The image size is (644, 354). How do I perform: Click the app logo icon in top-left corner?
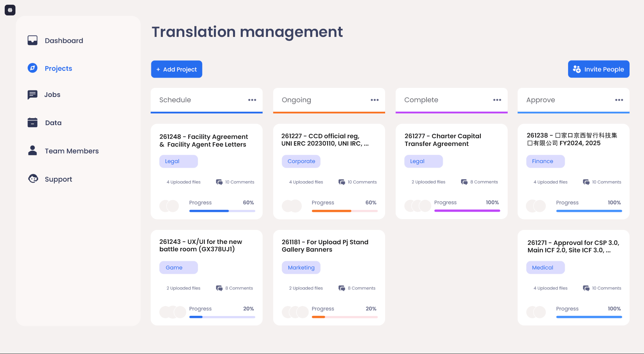click(10, 10)
